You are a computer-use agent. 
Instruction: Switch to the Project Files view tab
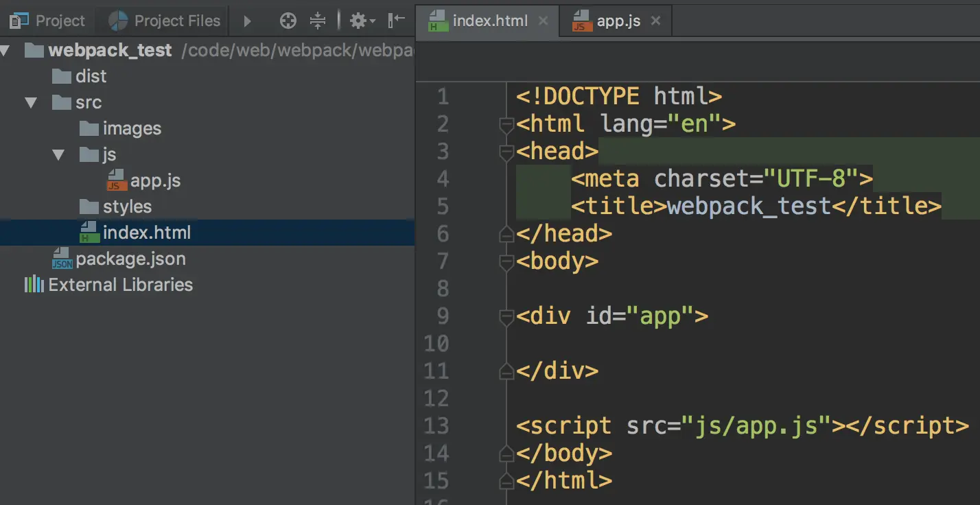tap(165, 21)
